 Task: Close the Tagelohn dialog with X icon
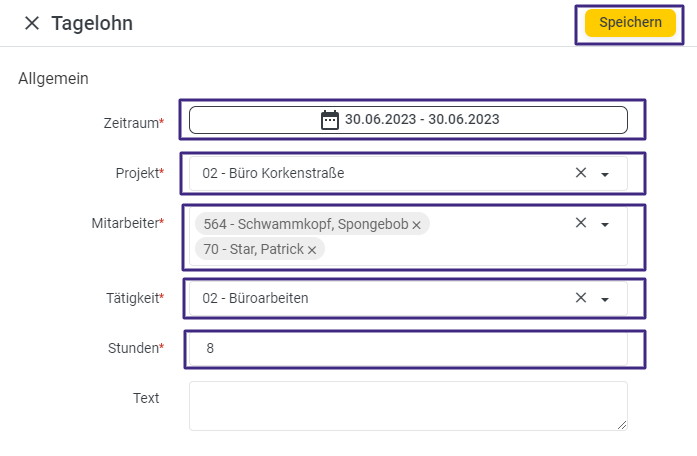tap(32, 23)
